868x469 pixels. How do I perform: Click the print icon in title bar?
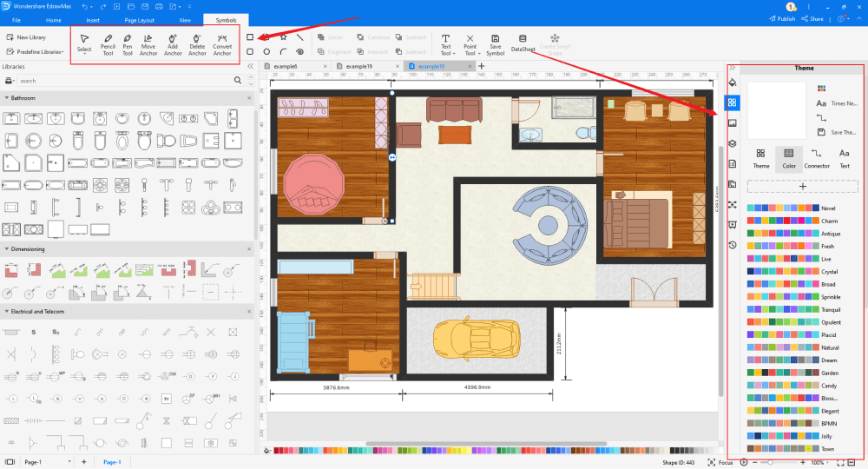tap(159, 7)
